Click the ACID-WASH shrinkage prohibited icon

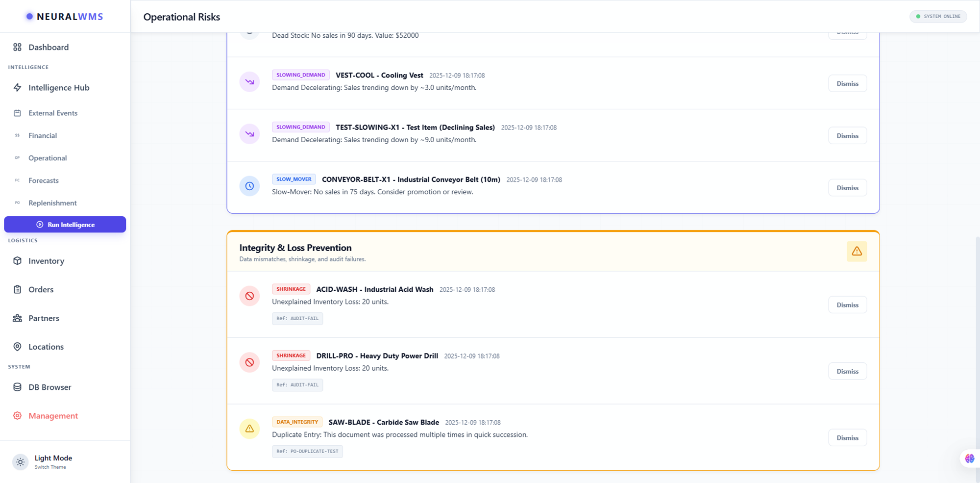pos(249,296)
